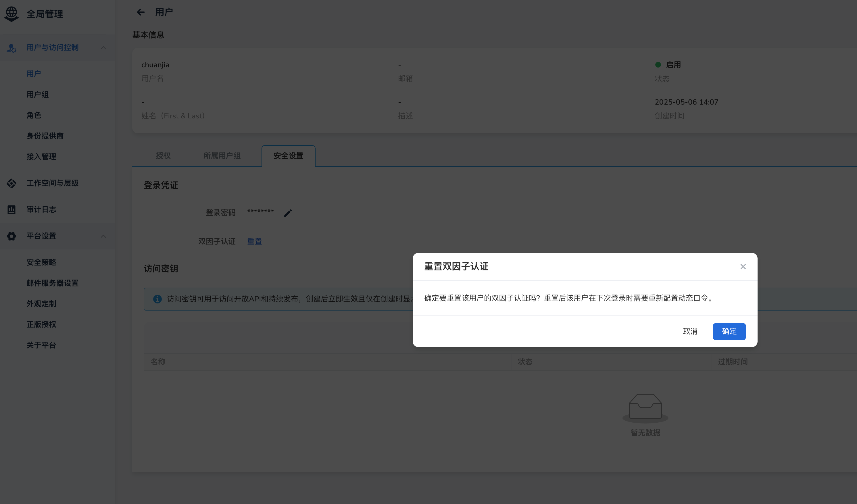Click the 取消 button in the dialog

690,332
